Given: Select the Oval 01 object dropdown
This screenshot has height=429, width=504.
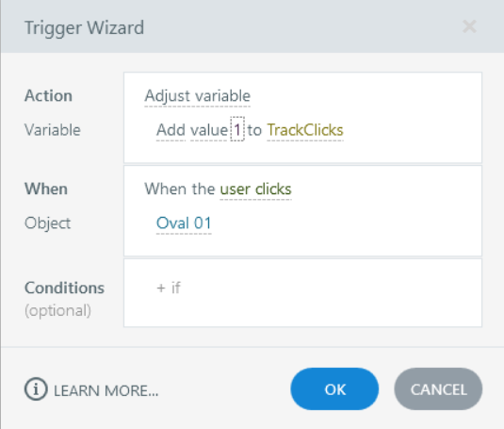Looking at the screenshot, I should tap(184, 223).
